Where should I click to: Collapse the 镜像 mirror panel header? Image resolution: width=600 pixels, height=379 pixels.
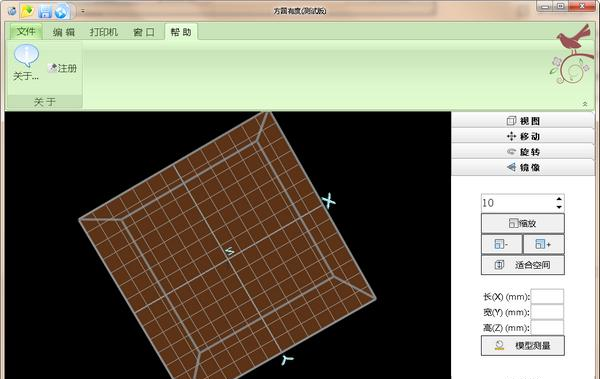(523, 167)
